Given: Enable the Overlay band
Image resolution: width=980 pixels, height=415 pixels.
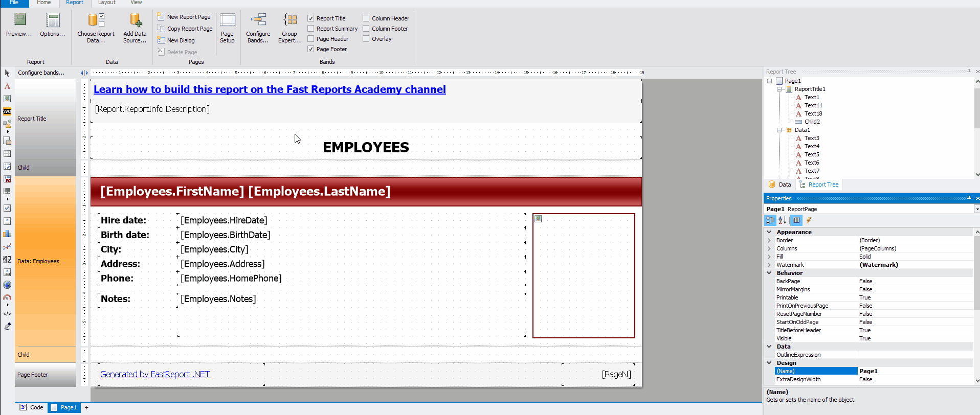Looking at the screenshot, I should point(366,39).
